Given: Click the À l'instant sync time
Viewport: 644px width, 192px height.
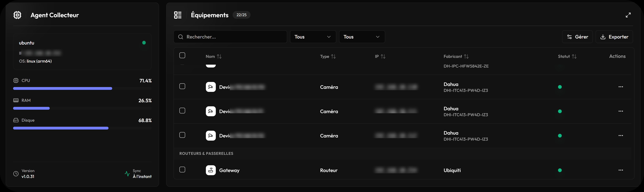Looking at the screenshot, I should pos(142,177).
